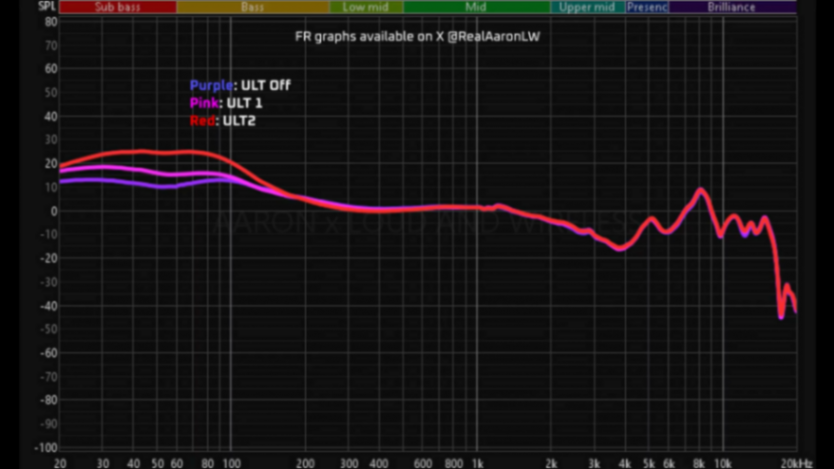Viewport: 834px width, 469px height.
Task: Click the 20kHz frequency axis label
Action: pos(796,463)
